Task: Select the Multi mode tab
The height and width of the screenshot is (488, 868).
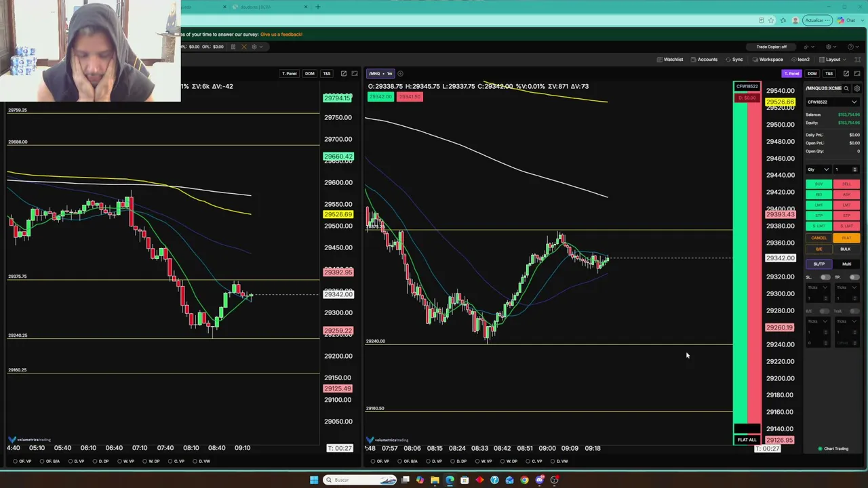Action: tap(846, 264)
